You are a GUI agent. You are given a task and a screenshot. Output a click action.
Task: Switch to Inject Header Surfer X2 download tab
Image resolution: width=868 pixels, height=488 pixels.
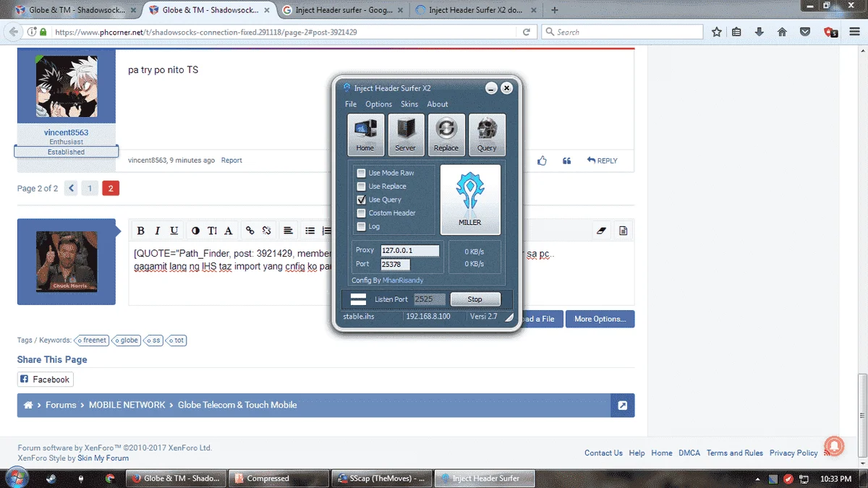pos(477,10)
